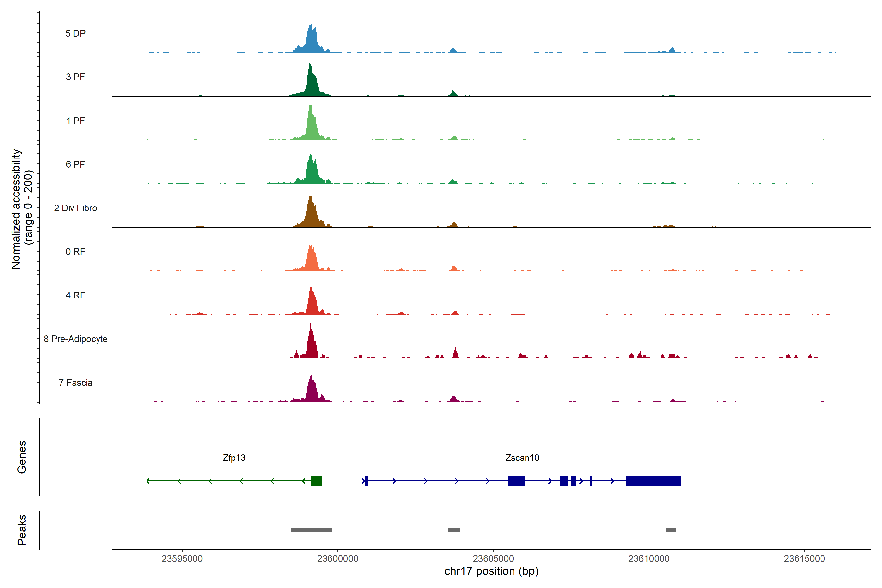
Task: Click the widest gray peak bar
Action: pos(311,530)
